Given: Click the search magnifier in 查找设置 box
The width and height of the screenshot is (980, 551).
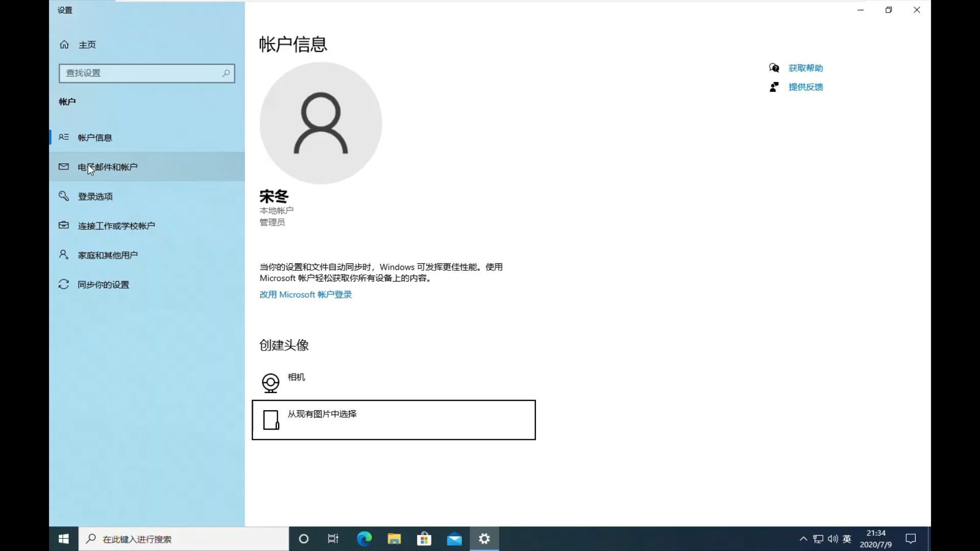Looking at the screenshot, I should coord(226,73).
